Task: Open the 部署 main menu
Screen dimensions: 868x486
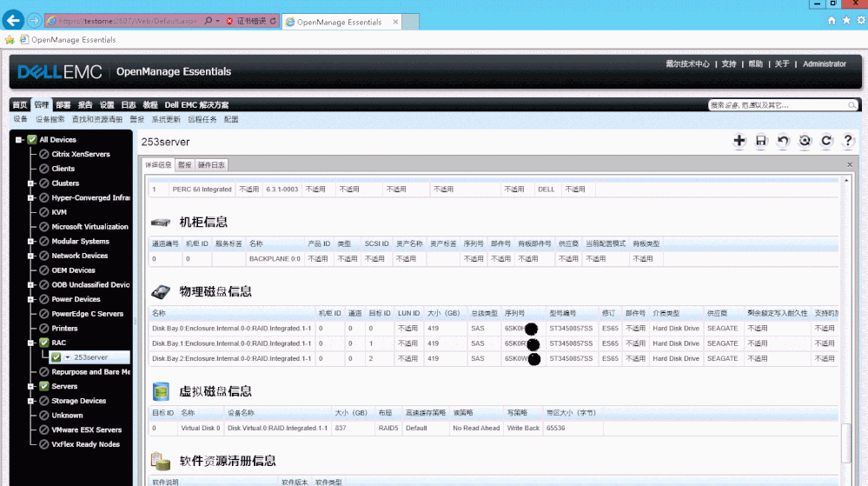Action: click(x=63, y=104)
